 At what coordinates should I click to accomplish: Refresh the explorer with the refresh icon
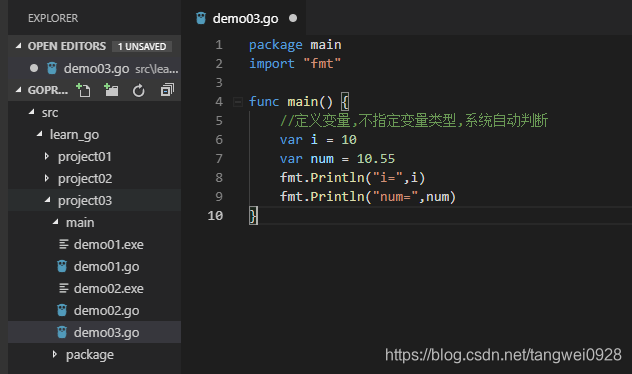coord(139,91)
